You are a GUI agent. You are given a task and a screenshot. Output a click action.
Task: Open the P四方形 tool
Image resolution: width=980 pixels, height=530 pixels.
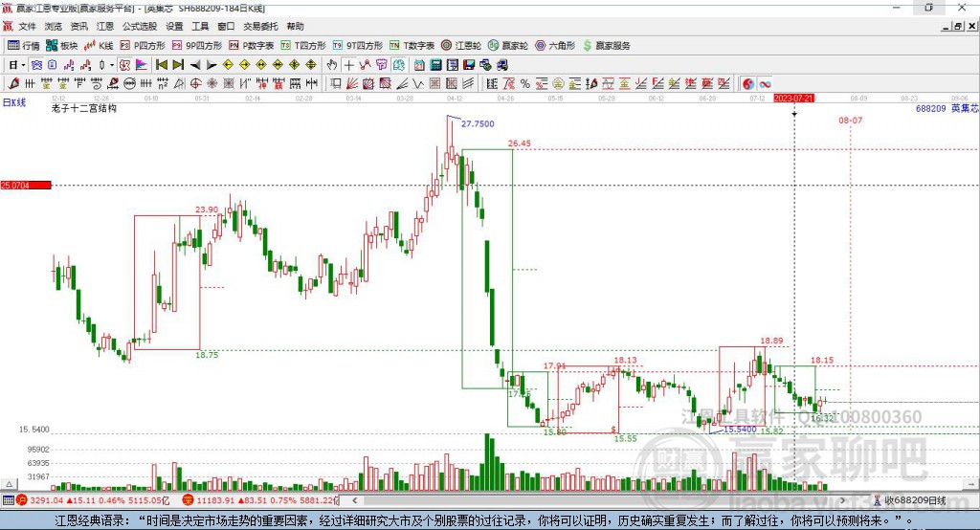pos(143,46)
